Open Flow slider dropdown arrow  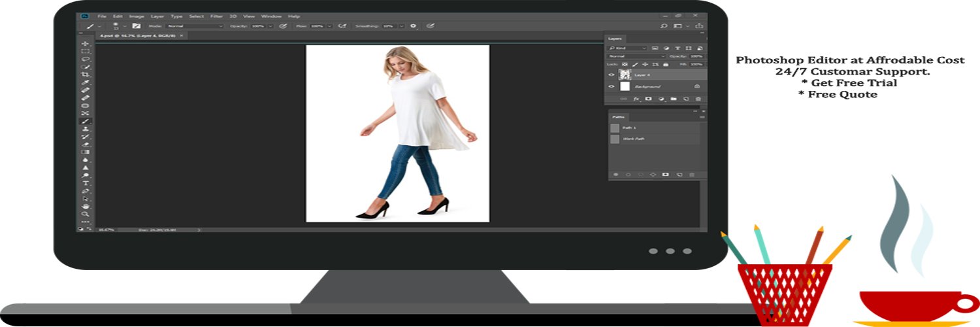[x=329, y=26]
